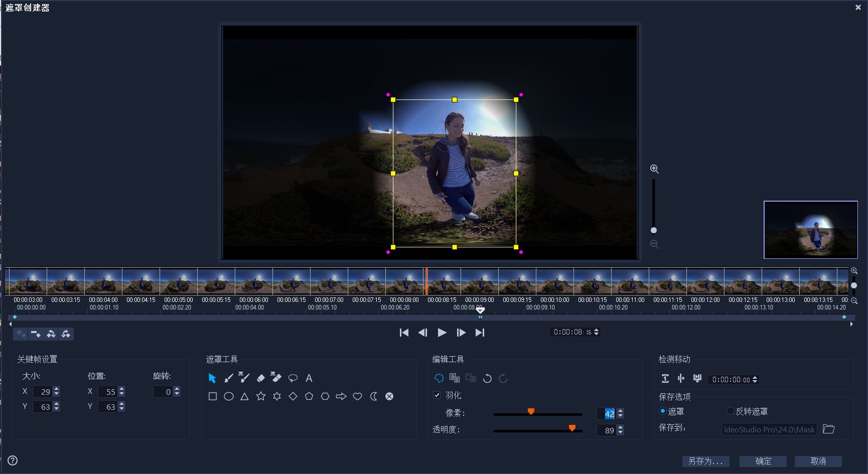
Task: Choose the diamond shape mask
Action: pos(293,396)
